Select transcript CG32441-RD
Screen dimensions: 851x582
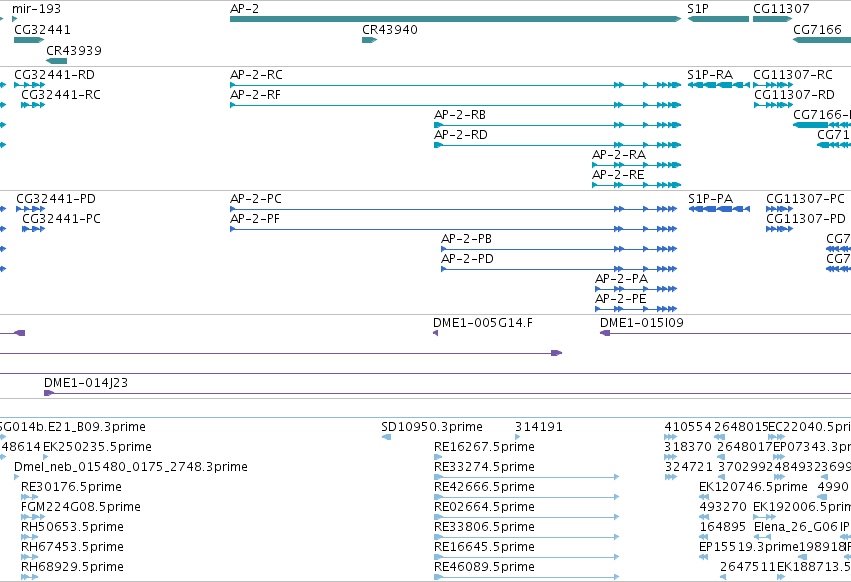point(29,85)
